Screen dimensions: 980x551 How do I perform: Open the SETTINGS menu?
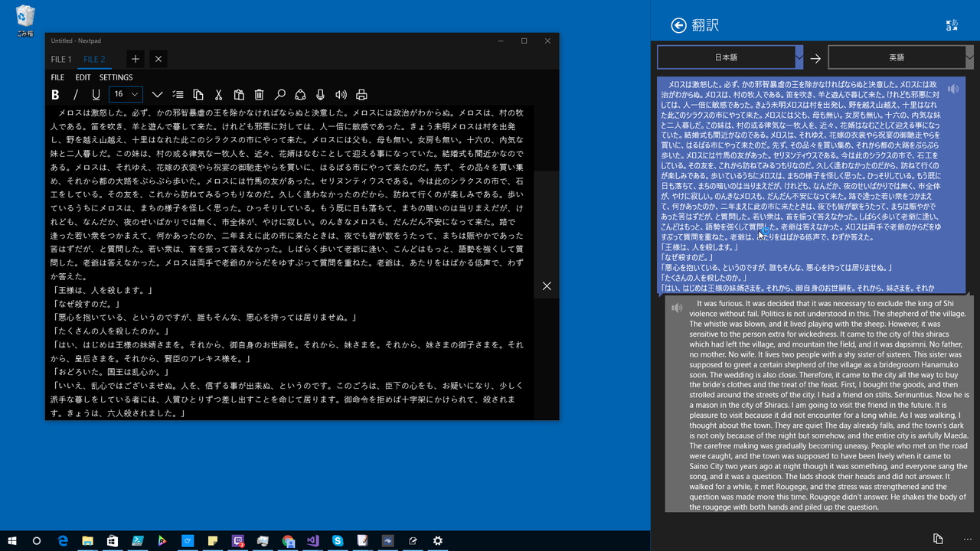click(116, 77)
